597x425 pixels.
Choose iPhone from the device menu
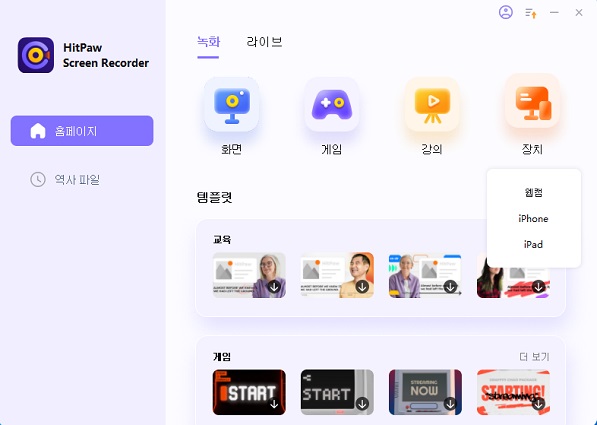(x=533, y=219)
